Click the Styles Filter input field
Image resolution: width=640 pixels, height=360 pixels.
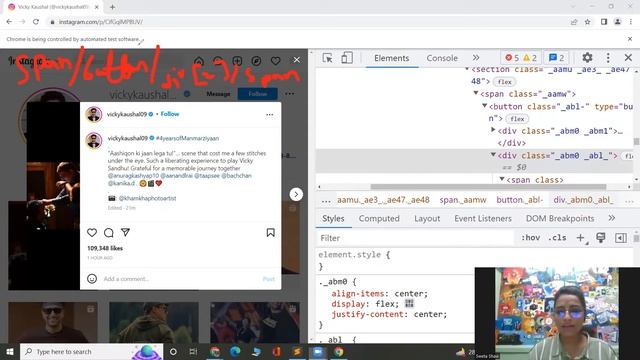coord(415,238)
